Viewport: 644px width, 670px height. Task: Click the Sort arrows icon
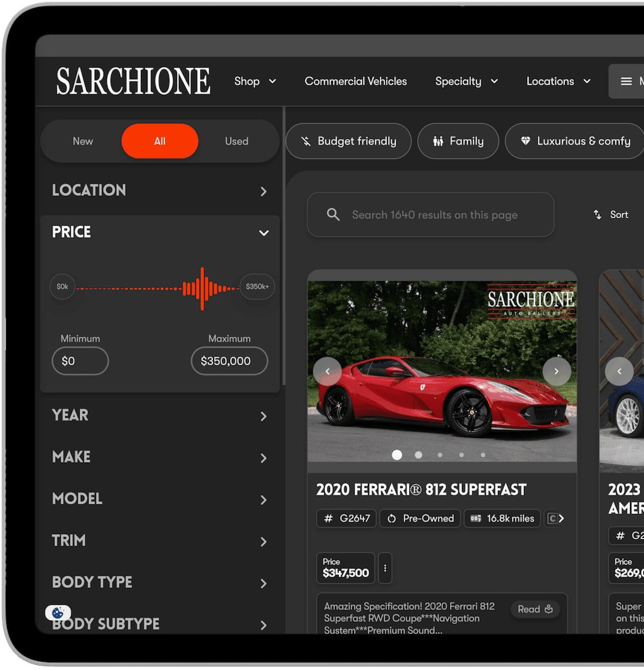click(x=597, y=214)
